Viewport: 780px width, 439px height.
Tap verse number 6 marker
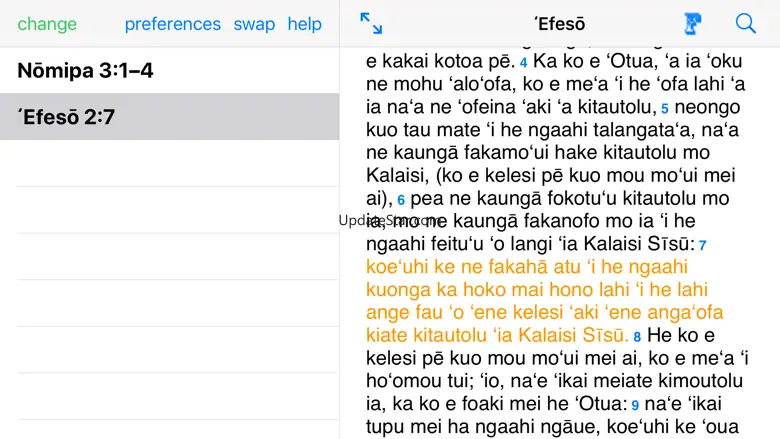coord(401,200)
